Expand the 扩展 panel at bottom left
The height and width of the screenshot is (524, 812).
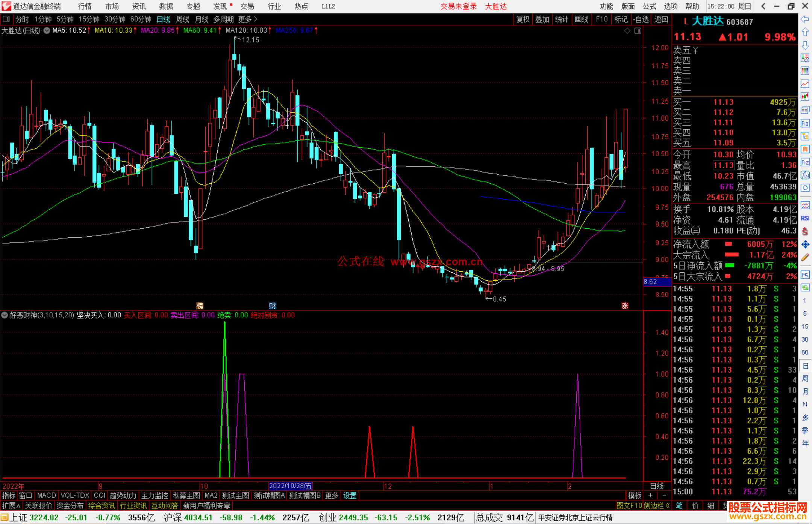pos(11,506)
